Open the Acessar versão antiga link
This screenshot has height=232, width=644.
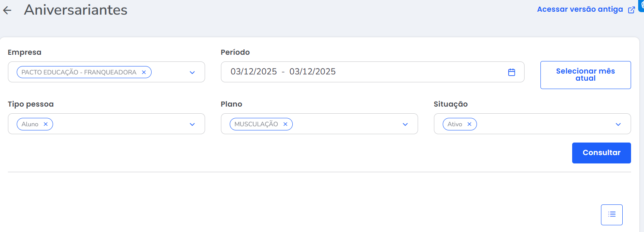pos(580,10)
